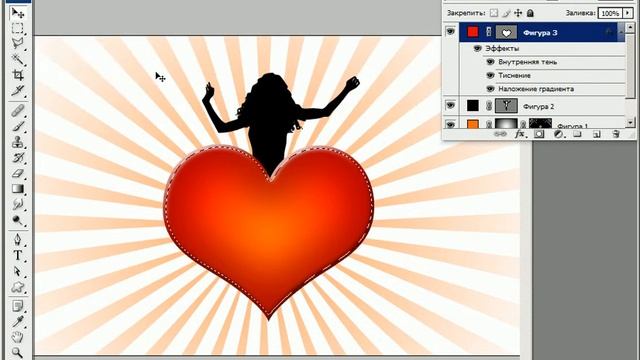The width and height of the screenshot is (640, 360).
Task: Select the Move tool
Action: [18, 13]
